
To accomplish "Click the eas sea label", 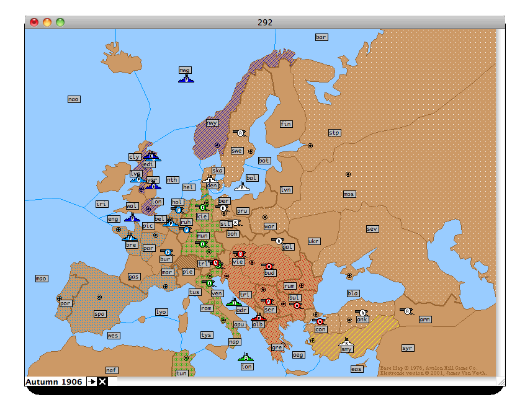I will pyautogui.click(x=357, y=369).
